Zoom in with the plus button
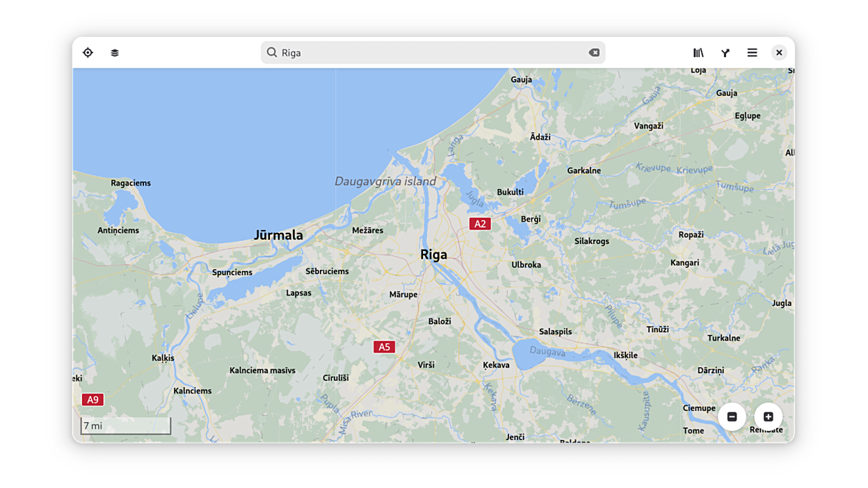This screenshot has height=488, width=868. click(x=768, y=417)
